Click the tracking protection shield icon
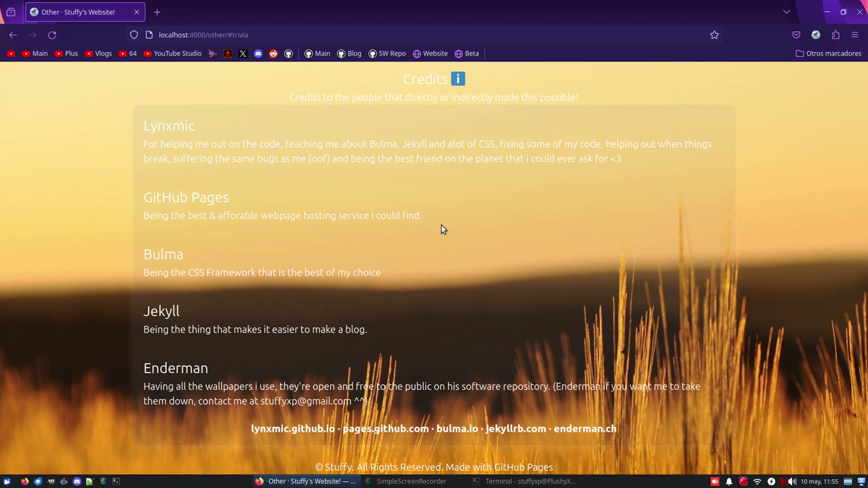 click(134, 35)
